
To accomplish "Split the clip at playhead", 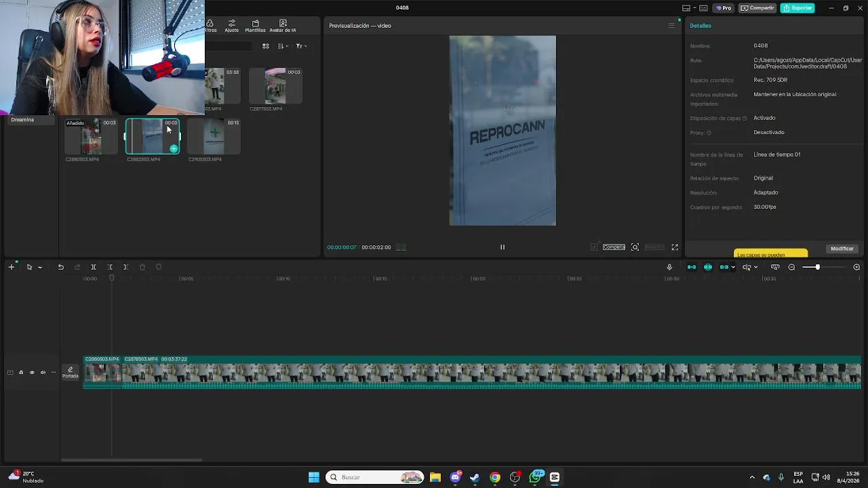I will [94, 267].
